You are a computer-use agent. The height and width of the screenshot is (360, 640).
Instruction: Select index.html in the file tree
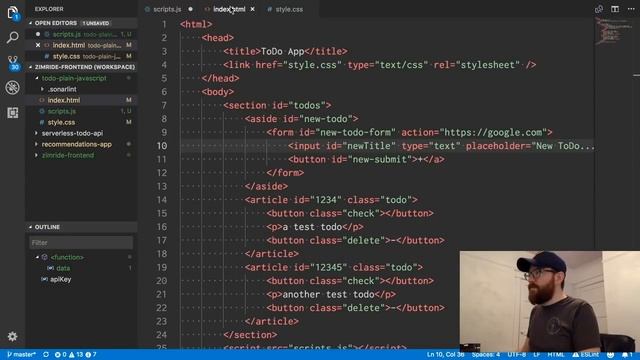pyautogui.click(x=64, y=100)
